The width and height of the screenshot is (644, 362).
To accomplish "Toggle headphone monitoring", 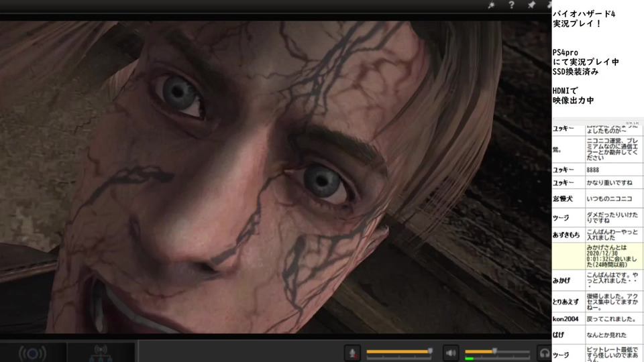I will tap(545, 353).
